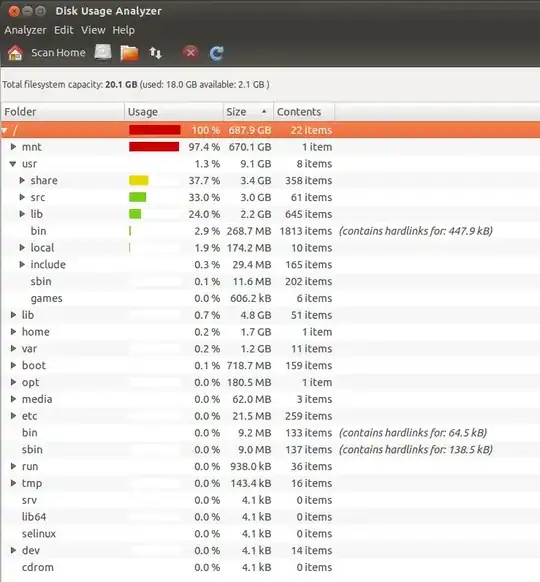This screenshot has height=582, width=540.
Task: Open the Help menu
Action: point(124,30)
